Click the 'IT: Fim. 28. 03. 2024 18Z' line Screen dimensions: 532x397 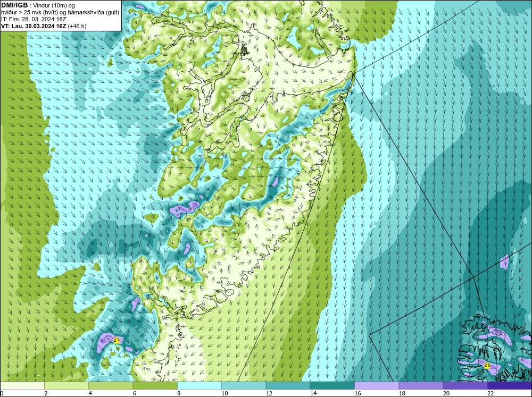34,19
